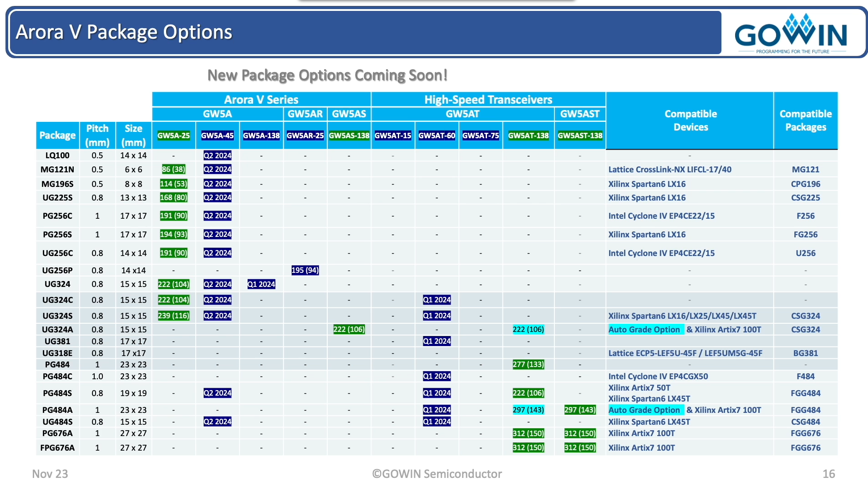
Task: Select the GW5A-138 device header
Action: tap(261, 136)
